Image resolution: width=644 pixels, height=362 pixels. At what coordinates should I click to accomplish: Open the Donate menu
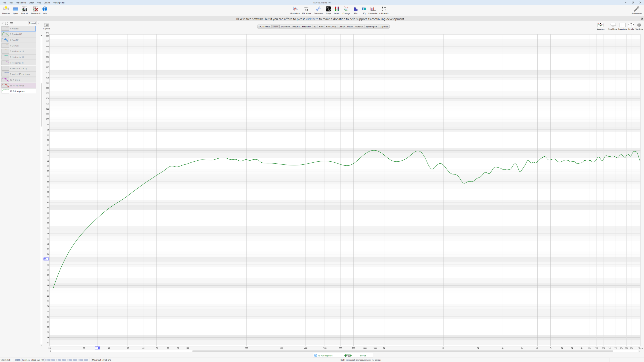(47, 3)
